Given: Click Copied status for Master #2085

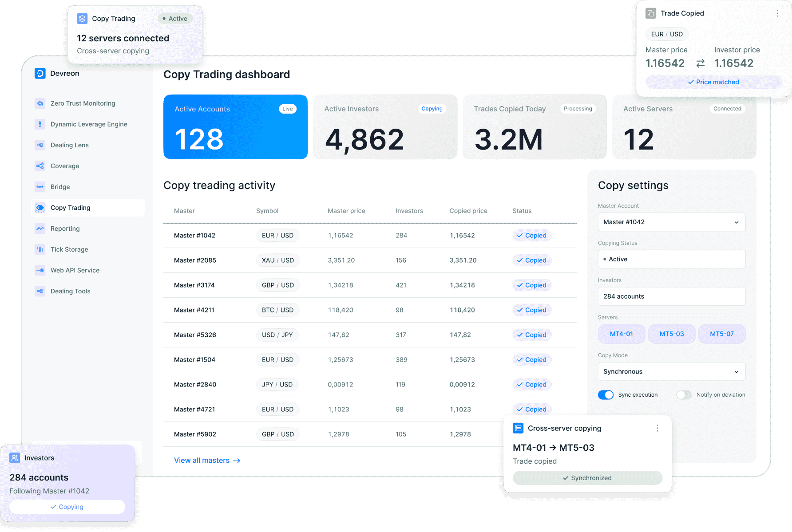Looking at the screenshot, I should [x=532, y=260].
